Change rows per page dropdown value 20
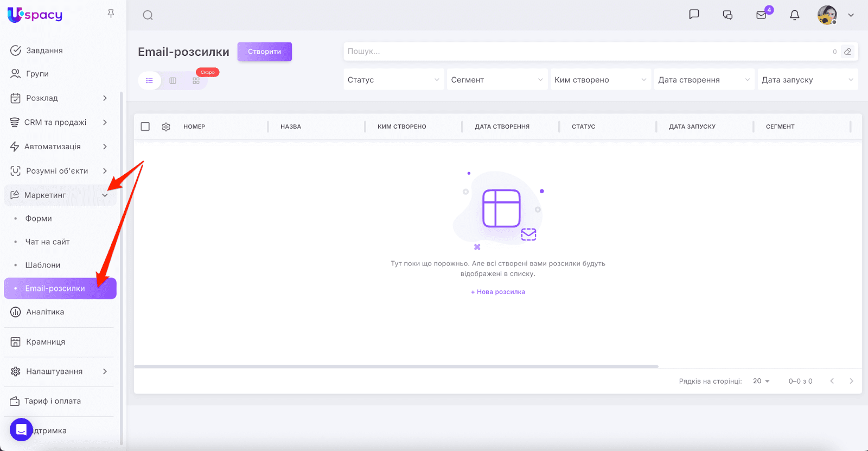 [x=761, y=381]
